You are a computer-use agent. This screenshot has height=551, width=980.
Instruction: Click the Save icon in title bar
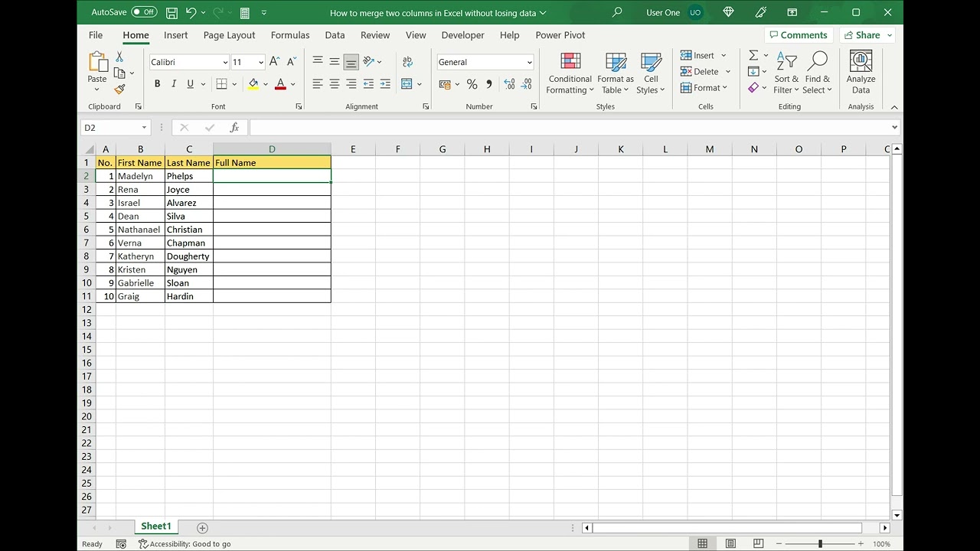point(171,13)
